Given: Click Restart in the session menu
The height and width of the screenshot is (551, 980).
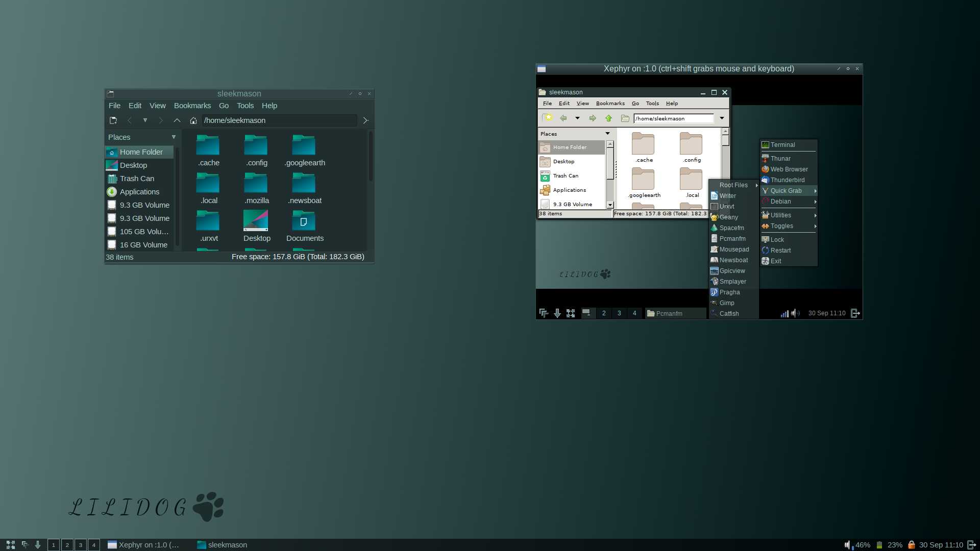Looking at the screenshot, I should click(780, 251).
